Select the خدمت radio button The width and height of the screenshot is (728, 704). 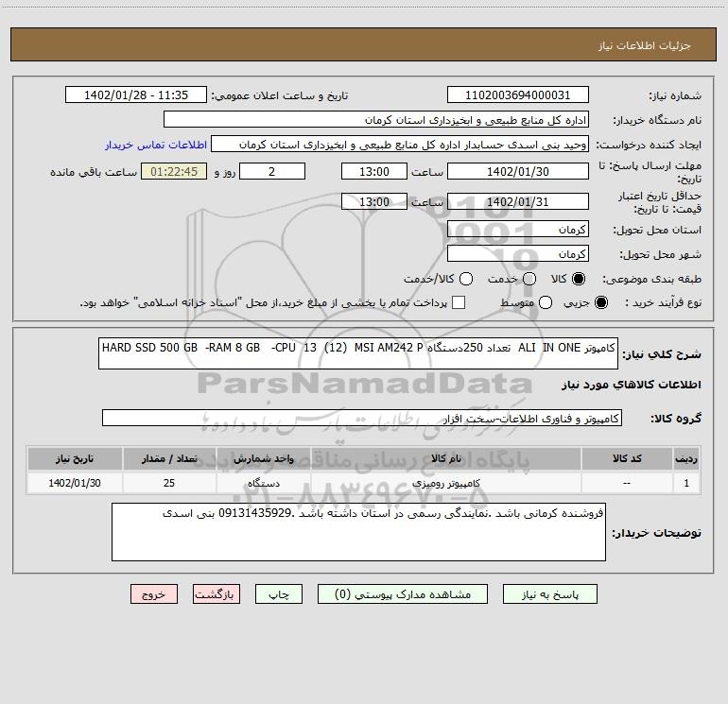tap(529, 279)
